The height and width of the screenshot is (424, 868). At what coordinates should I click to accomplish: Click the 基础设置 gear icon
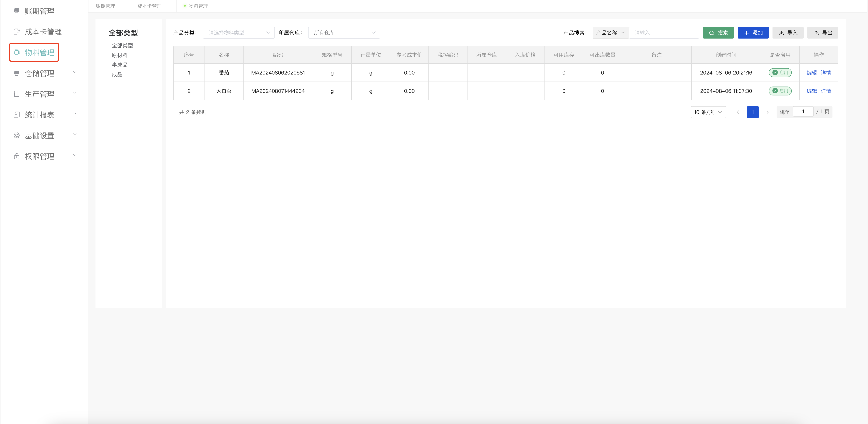16,136
